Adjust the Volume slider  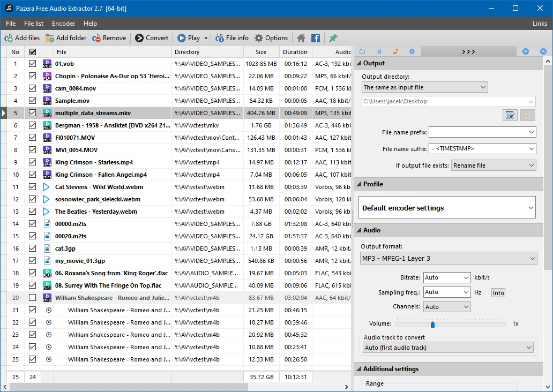click(x=432, y=323)
